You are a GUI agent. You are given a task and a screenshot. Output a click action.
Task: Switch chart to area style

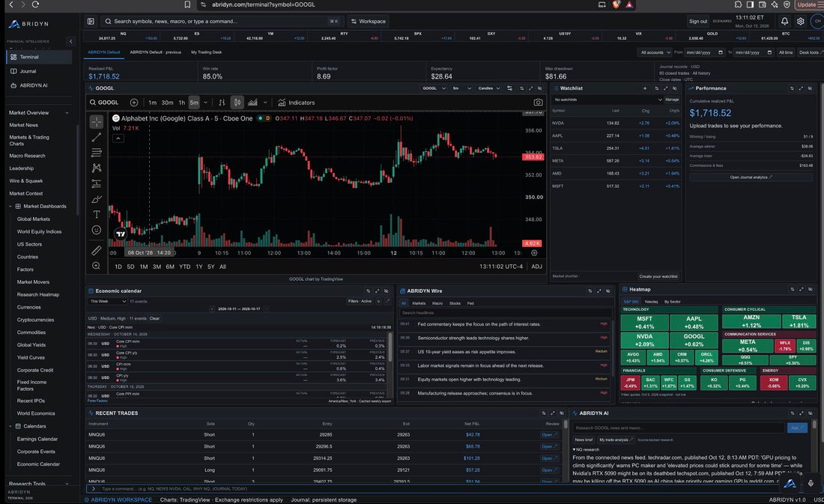tap(252, 103)
